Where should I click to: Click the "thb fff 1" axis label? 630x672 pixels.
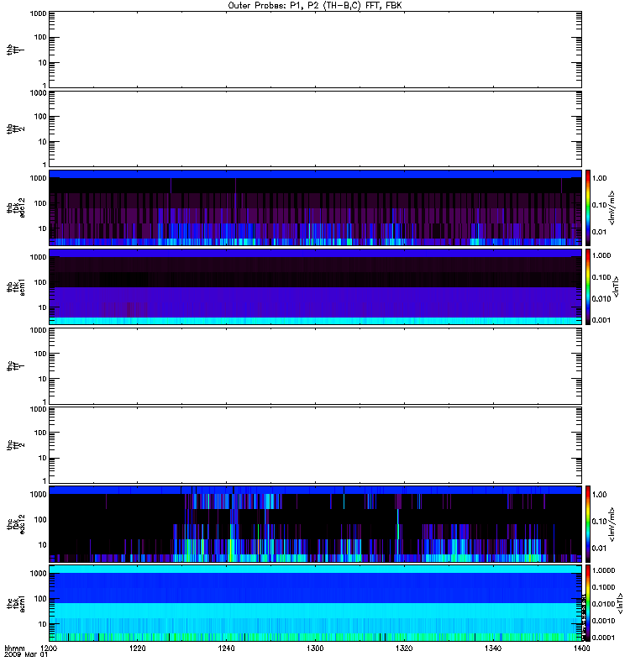(x=15, y=50)
